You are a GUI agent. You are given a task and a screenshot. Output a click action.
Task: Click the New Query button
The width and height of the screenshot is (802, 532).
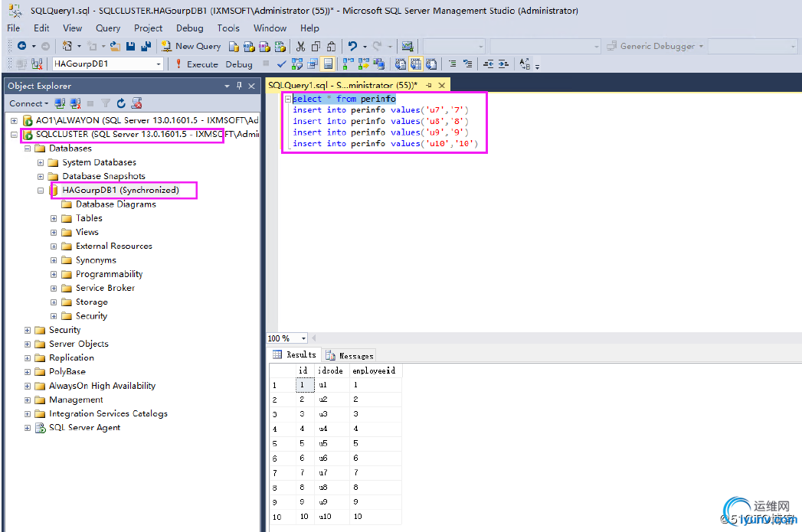click(191, 47)
